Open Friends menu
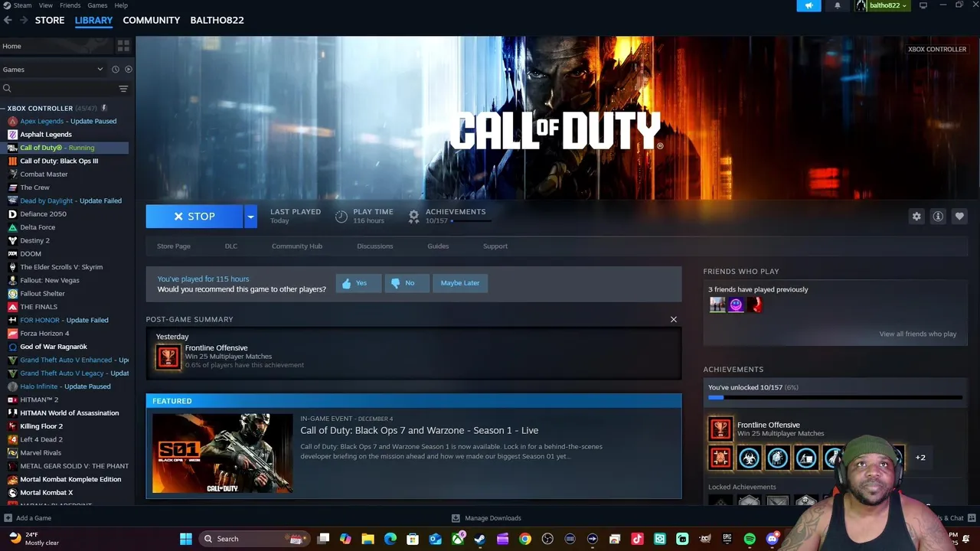This screenshot has height=551, width=980. [x=70, y=5]
